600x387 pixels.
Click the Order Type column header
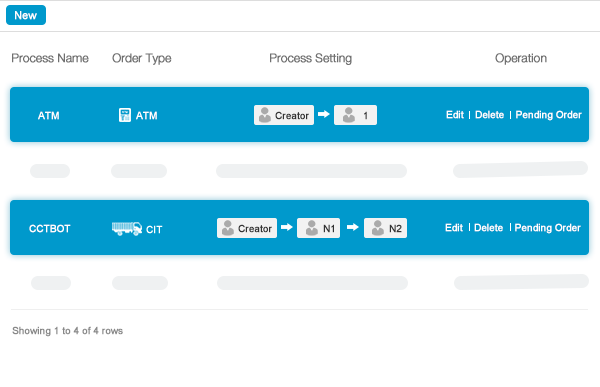tap(142, 58)
